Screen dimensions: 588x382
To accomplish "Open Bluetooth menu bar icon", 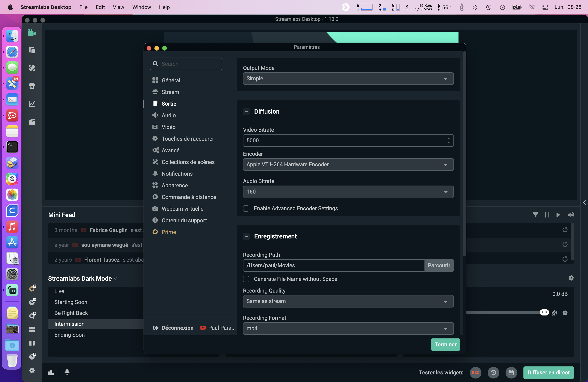I will 475,7.
